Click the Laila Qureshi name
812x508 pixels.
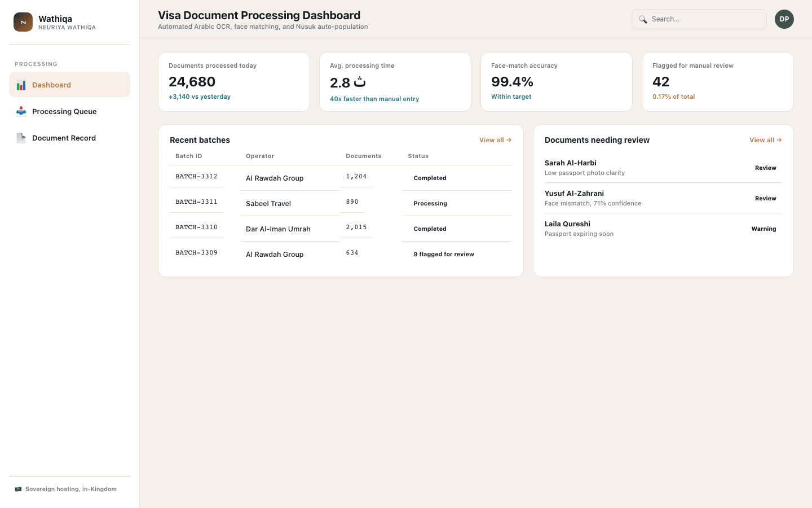point(567,224)
